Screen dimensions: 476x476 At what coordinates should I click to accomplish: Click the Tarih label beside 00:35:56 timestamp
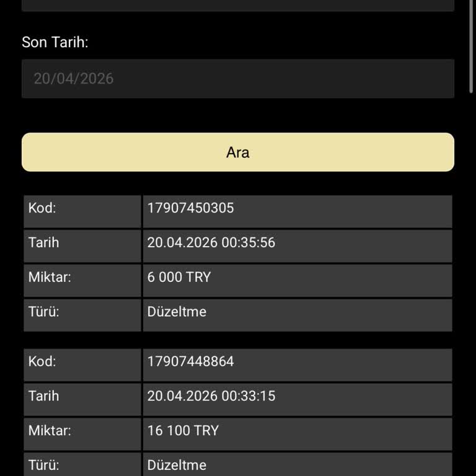pyautogui.click(x=44, y=243)
